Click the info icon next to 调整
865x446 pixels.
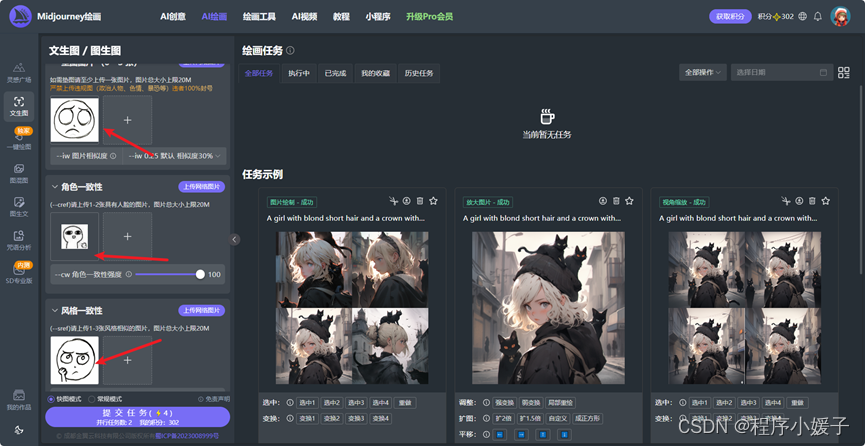(486, 403)
